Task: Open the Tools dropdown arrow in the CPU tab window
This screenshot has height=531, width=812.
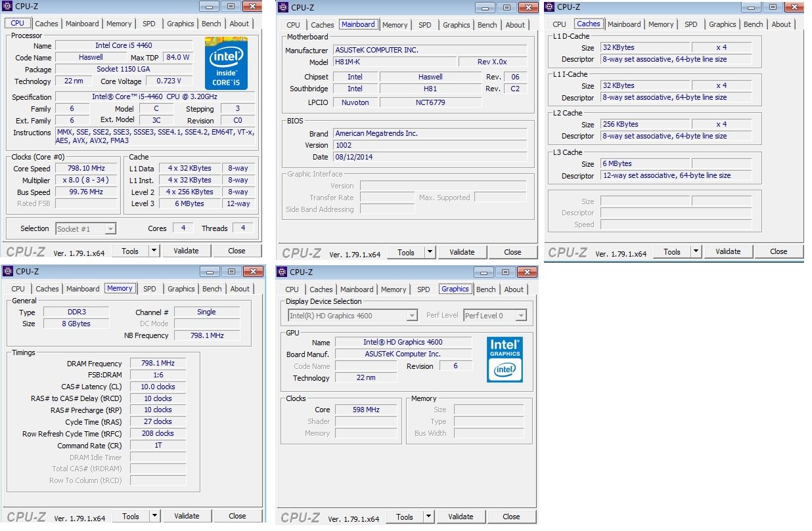Action: pyautogui.click(x=154, y=251)
